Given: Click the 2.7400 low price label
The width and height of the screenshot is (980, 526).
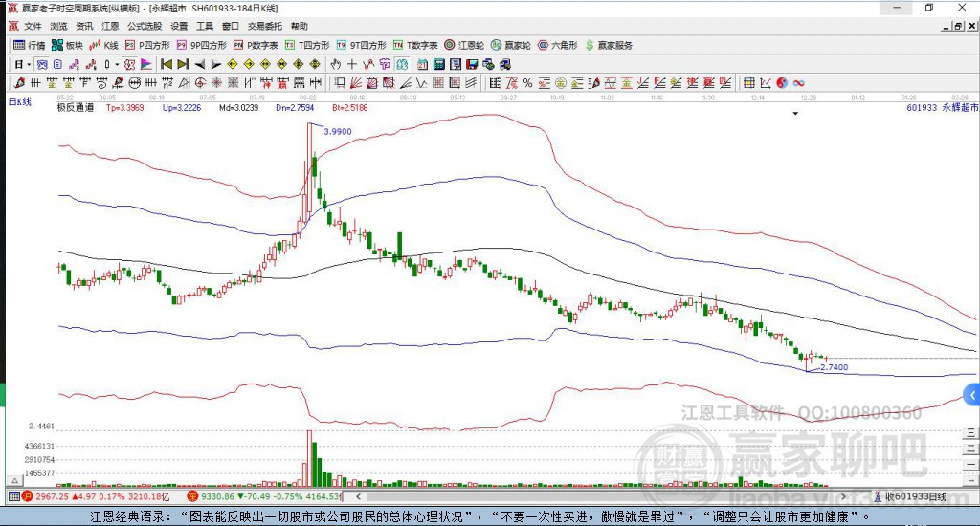Looking at the screenshot, I should tap(835, 367).
